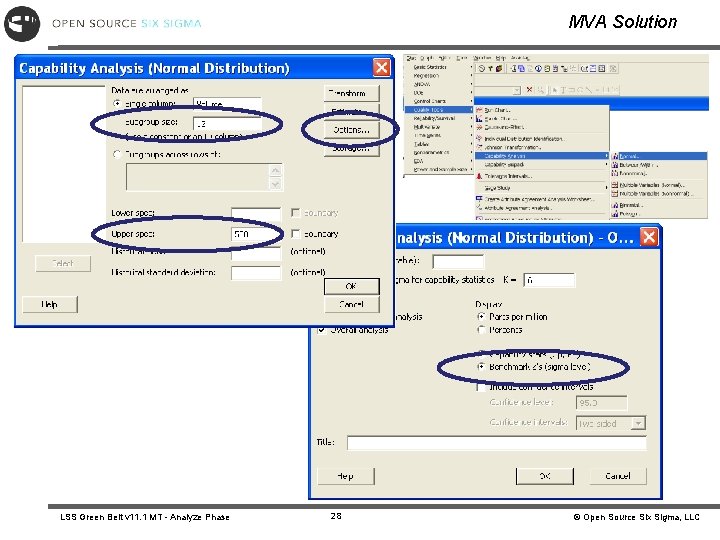Choose Capability Analysis menu entry
The image size is (720, 540).
[542, 156]
